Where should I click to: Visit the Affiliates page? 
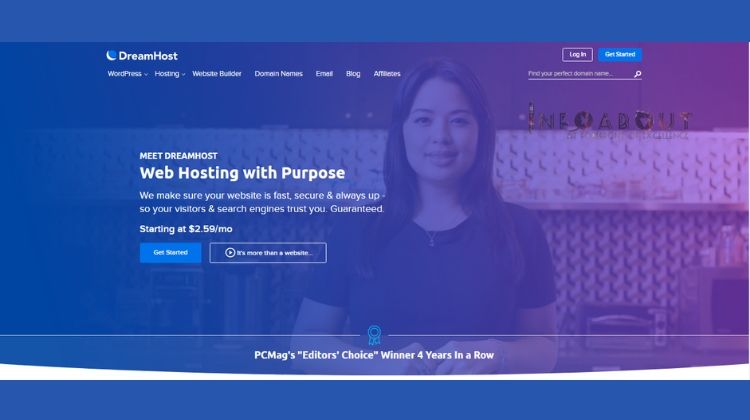click(387, 74)
